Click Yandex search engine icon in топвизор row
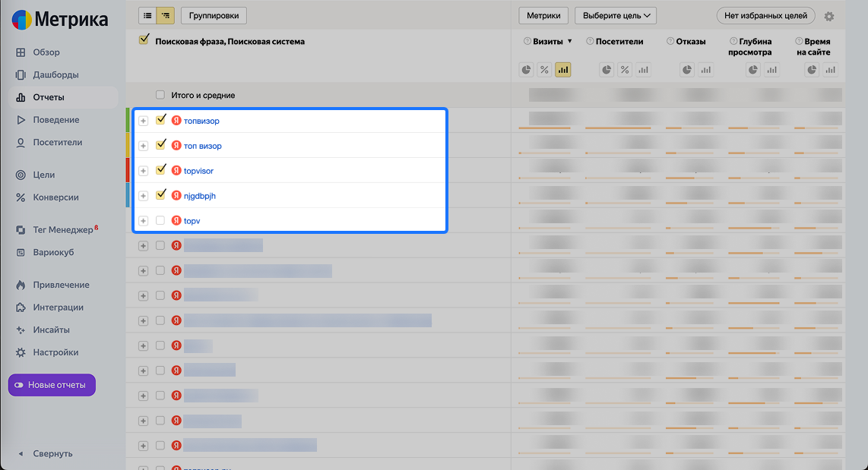The width and height of the screenshot is (868, 470). point(176,121)
